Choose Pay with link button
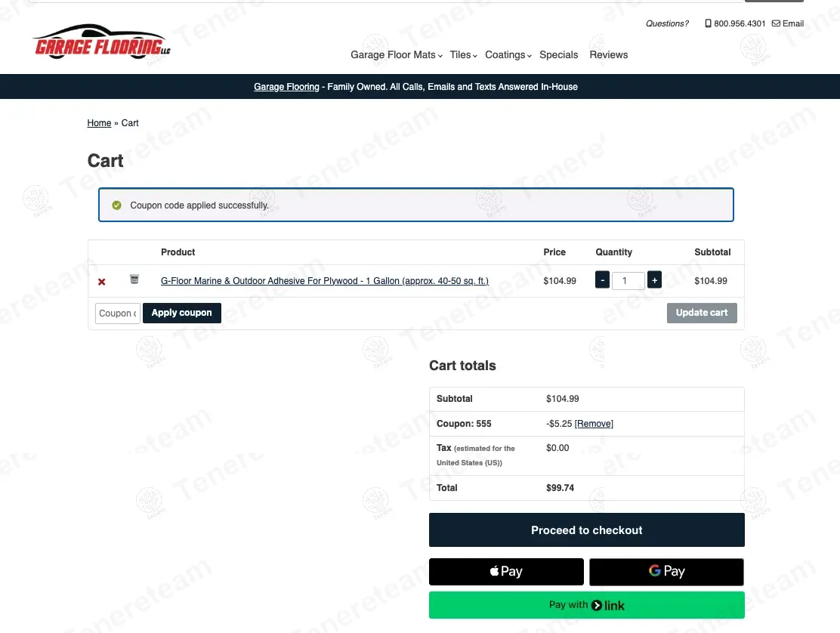The height and width of the screenshot is (633, 840). point(587,605)
